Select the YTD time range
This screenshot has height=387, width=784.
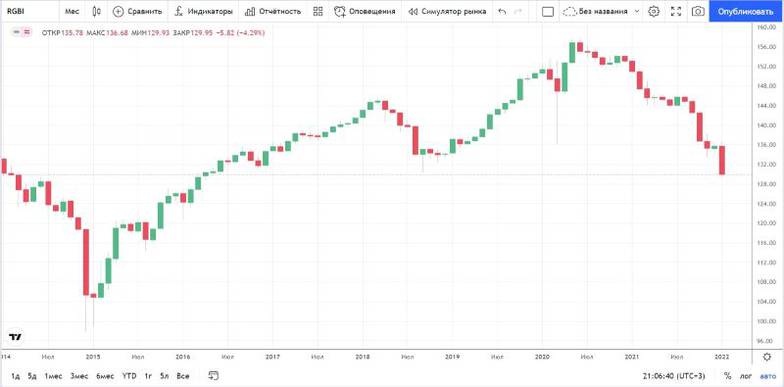130,376
